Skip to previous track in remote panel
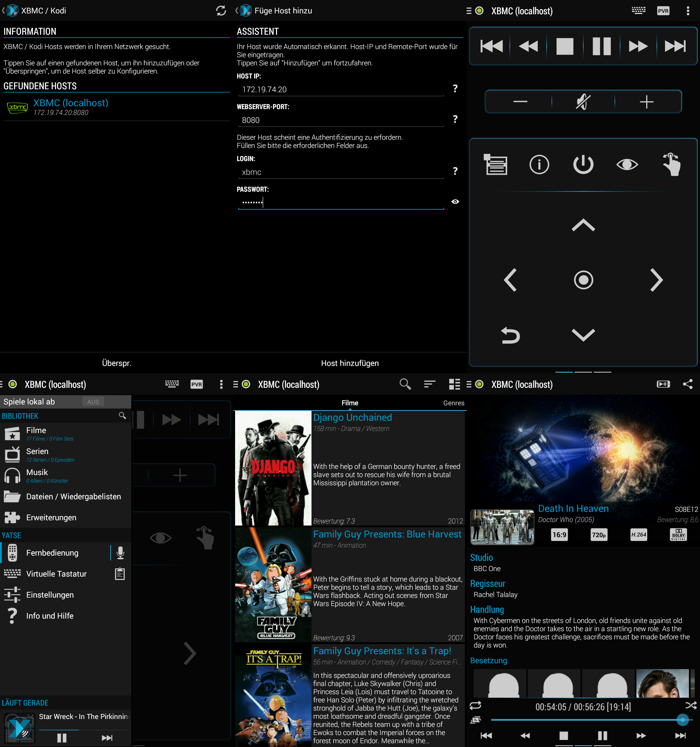Image resolution: width=700 pixels, height=747 pixels. [x=491, y=46]
